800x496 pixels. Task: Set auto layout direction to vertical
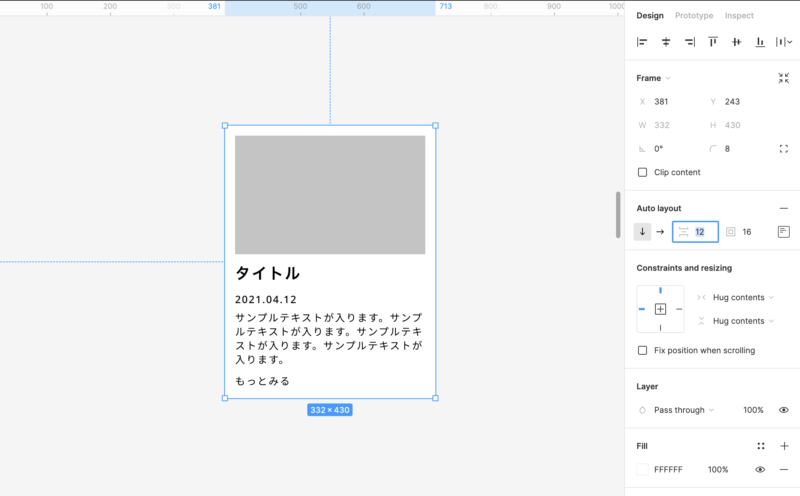642,232
